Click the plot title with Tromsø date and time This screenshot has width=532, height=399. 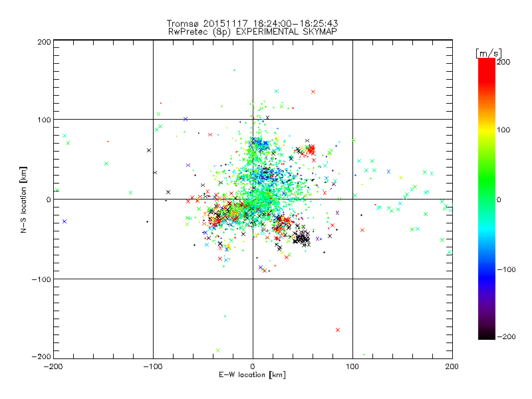coord(252,23)
